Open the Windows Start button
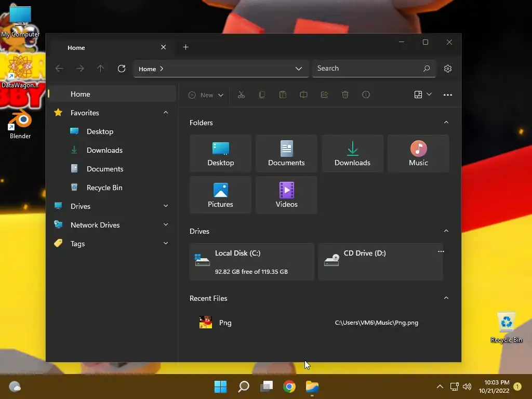 point(220,387)
